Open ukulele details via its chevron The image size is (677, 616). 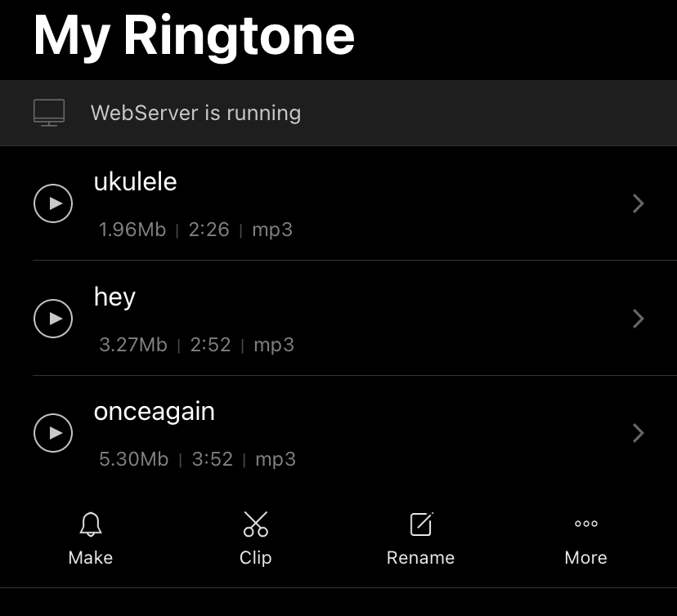639,203
